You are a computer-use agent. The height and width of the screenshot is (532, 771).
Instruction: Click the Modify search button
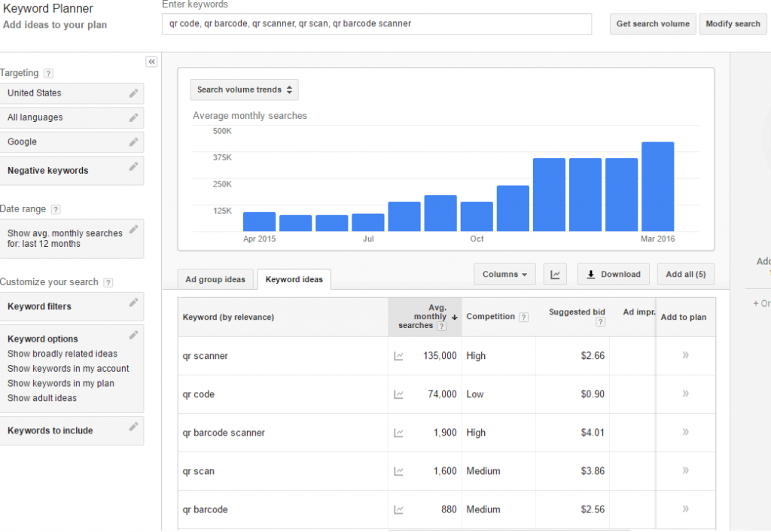coord(733,23)
